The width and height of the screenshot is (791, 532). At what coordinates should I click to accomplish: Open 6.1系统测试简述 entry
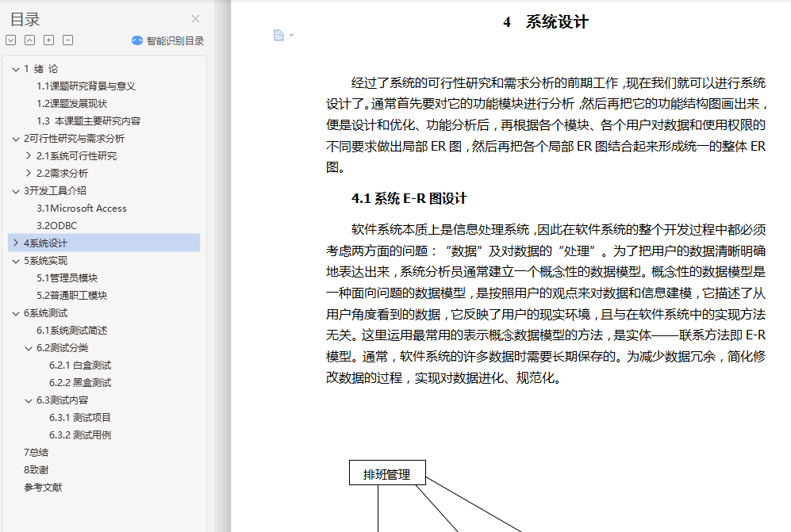tap(71, 331)
